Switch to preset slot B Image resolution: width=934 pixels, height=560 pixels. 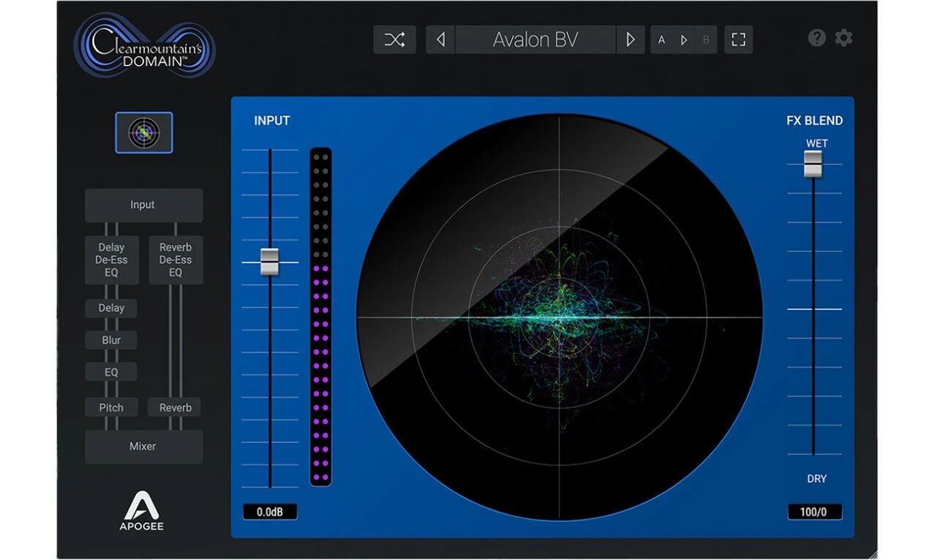(706, 40)
